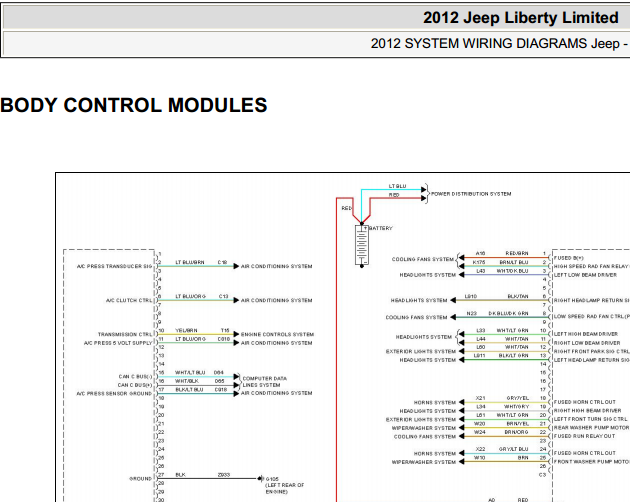Click 'POWER DISTRIBUTION SYSTEM' label
630x502 pixels.
471,194
